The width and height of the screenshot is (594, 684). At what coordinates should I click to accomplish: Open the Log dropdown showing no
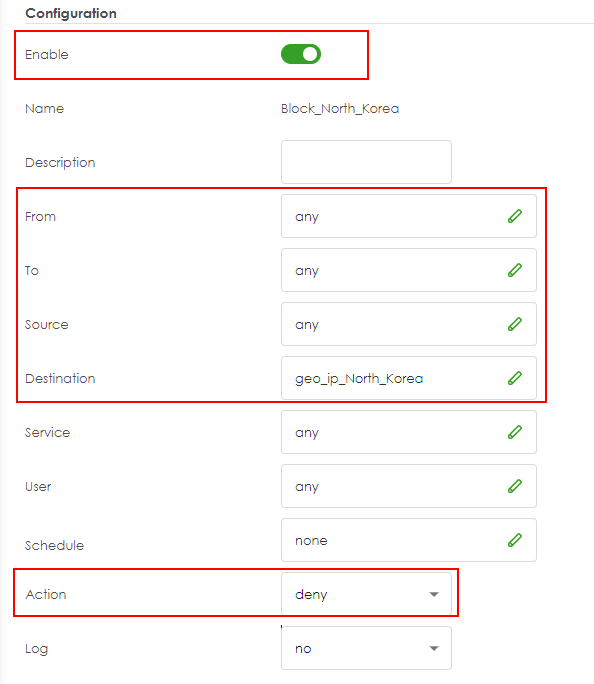coord(366,648)
